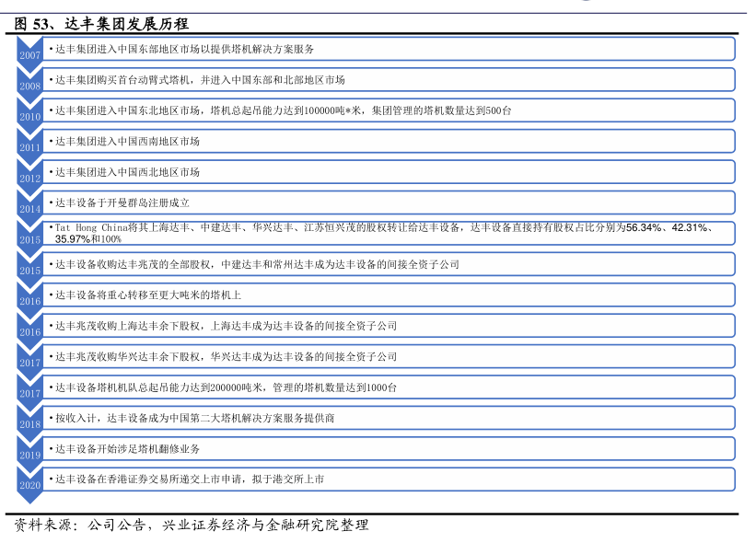Select the row text mentioning '收购上海达丰余下股权'
Screen dimensions: 756x543
[x=227, y=326]
